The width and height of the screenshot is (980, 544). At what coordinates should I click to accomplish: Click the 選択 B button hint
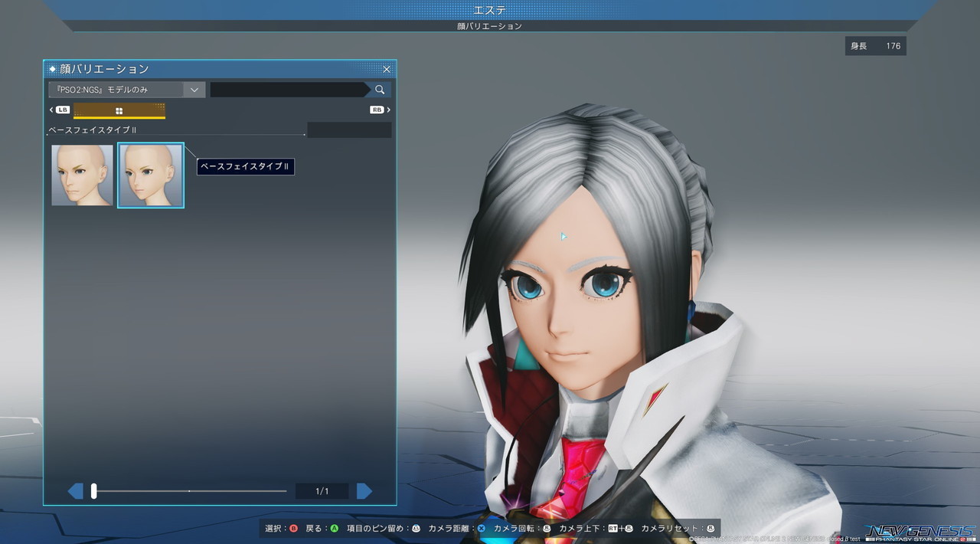click(x=281, y=529)
